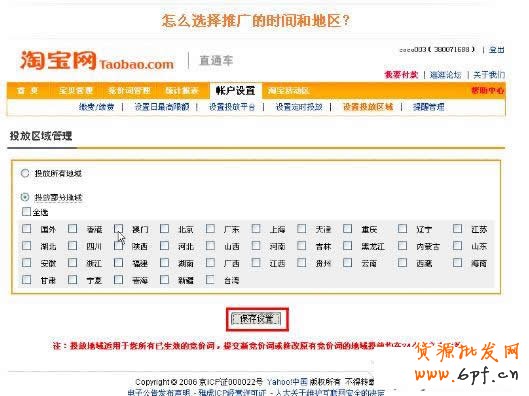The height and width of the screenshot is (396, 529).
Task: Tick the 四川 region checkbox
Action: pos(72,246)
